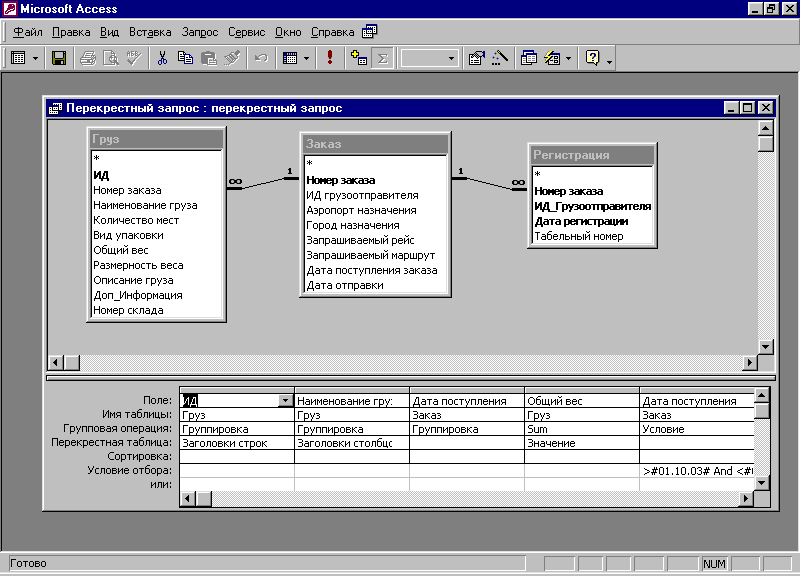Undo the last action

point(261,58)
